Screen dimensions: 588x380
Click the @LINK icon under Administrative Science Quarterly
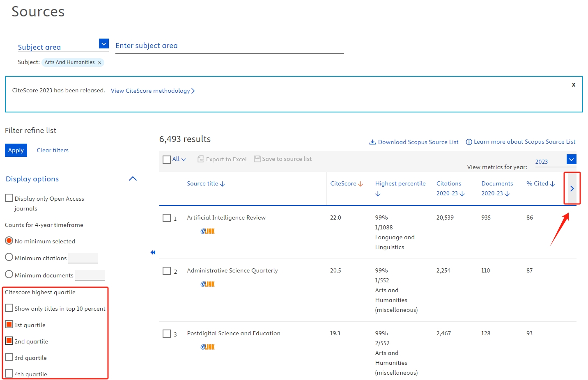207,284
